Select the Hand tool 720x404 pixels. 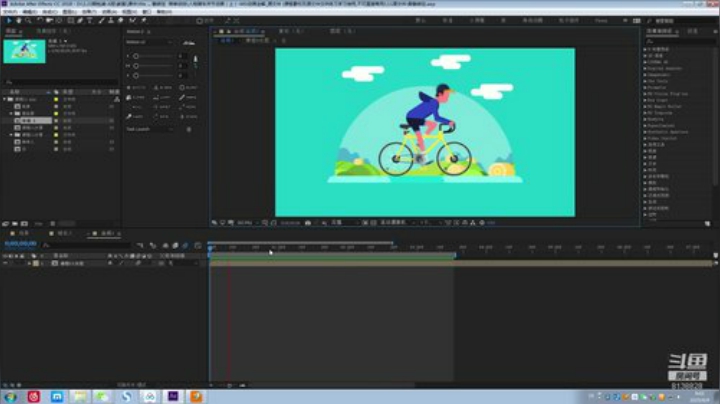18,21
